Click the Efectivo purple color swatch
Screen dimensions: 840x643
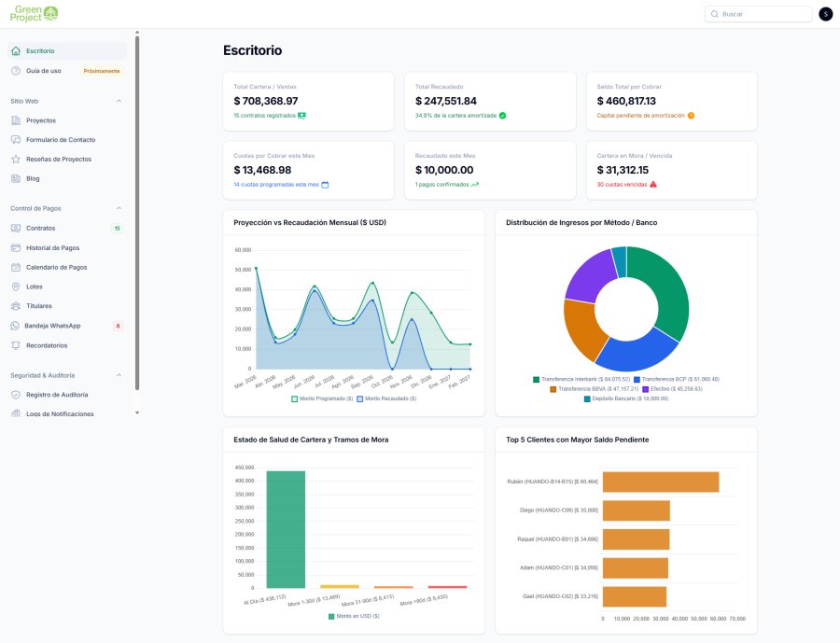tap(646, 389)
